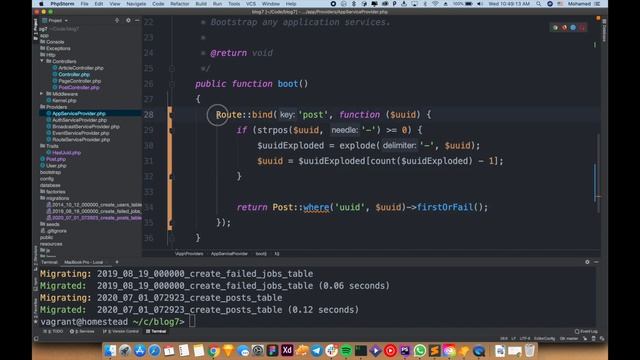Image resolution: width=640 pixels, height=360 pixels.
Task: Click AppServiceProvider breadcrumb below editor
Action: (229, 254)
